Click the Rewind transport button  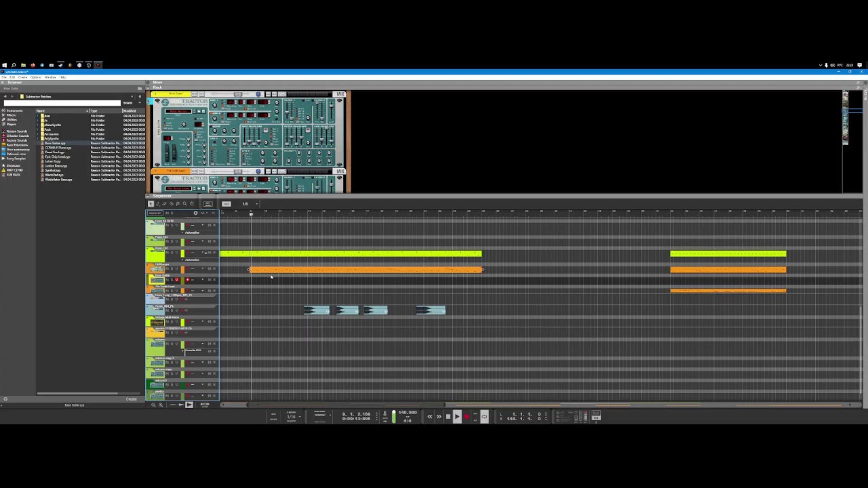(430, 417)
